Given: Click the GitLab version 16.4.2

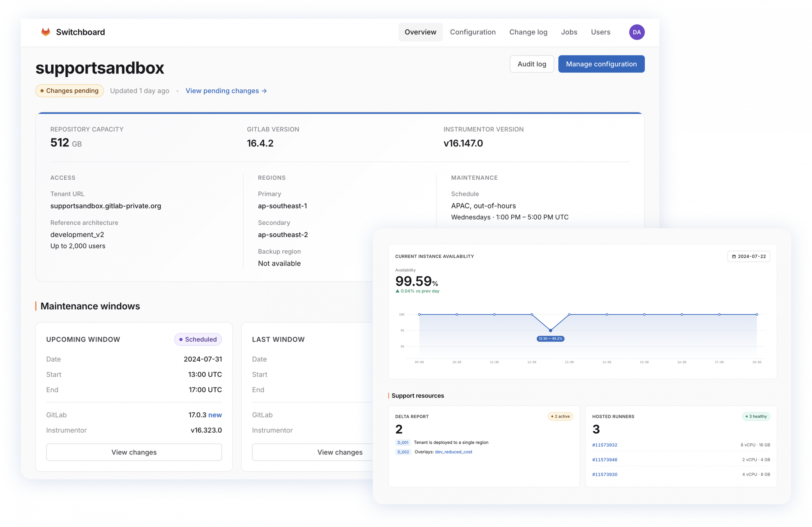Looking at the screenshot, I should coord(260,143).
